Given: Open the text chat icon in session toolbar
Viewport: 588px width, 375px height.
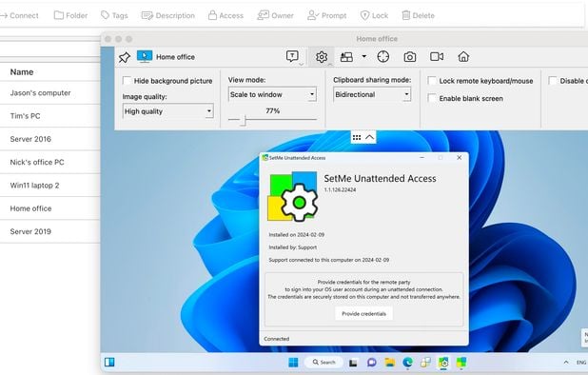Looking at the screenshot, I should pyautogui.click(x=292, y=56).
